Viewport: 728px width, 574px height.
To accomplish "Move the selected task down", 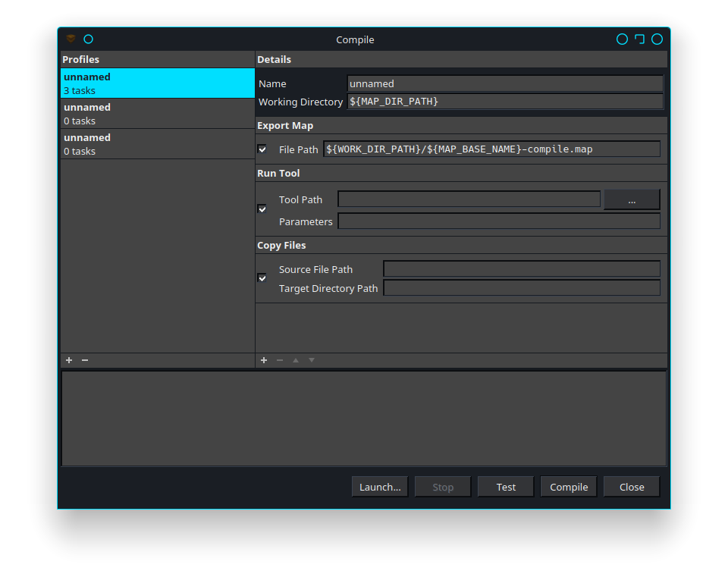I will [x=311, y=360].
